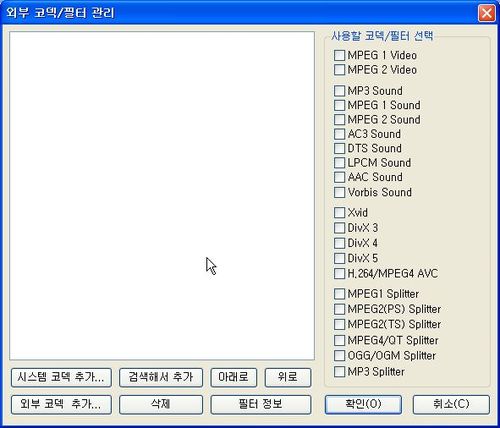This screenshot has width=500, height=428.
Task: Move item down with 아래로 button
Action: pyautogui.click(x=233, y=377)
